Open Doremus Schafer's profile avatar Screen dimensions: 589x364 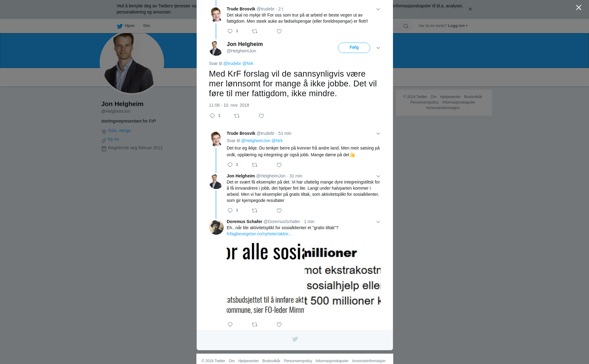216,227
